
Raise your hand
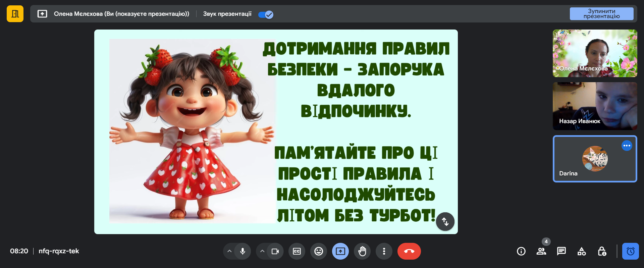pyautogui.click(x=362, y=251)
